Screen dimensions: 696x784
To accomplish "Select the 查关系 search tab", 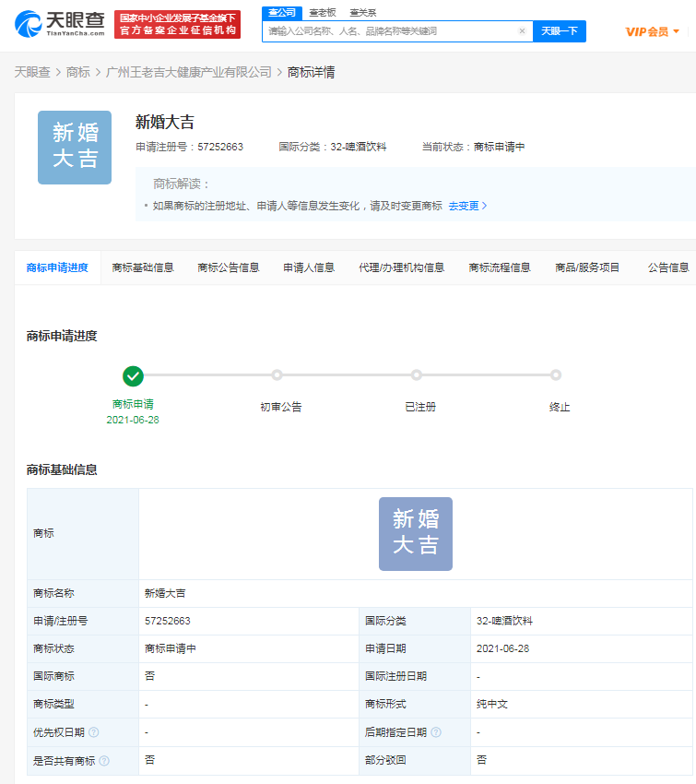I will 362,13.
